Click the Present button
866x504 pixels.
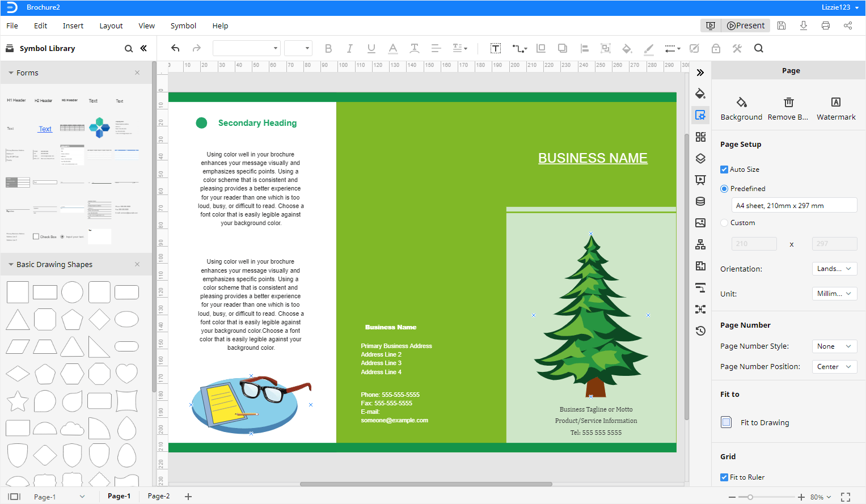pos(746,25)
